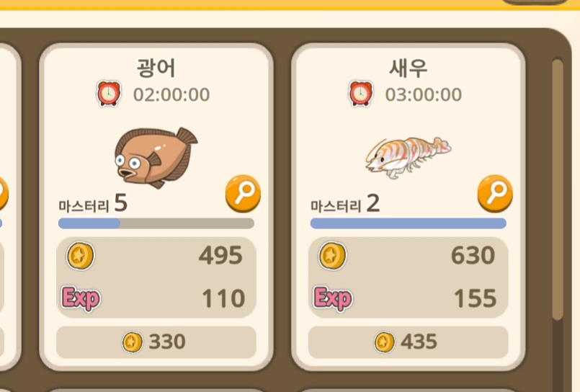
Task: Click the 광어 flounder fish image
Action: 156,158
